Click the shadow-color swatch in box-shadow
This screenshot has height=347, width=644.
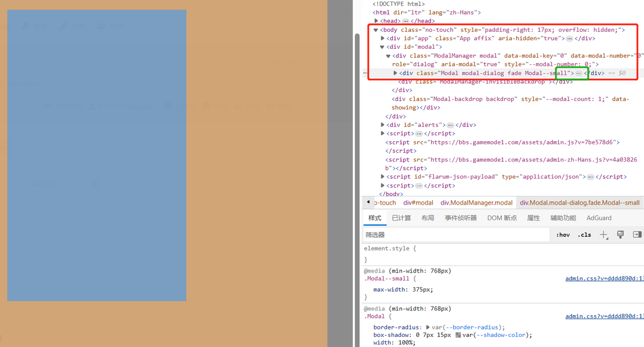click(458, 335)
